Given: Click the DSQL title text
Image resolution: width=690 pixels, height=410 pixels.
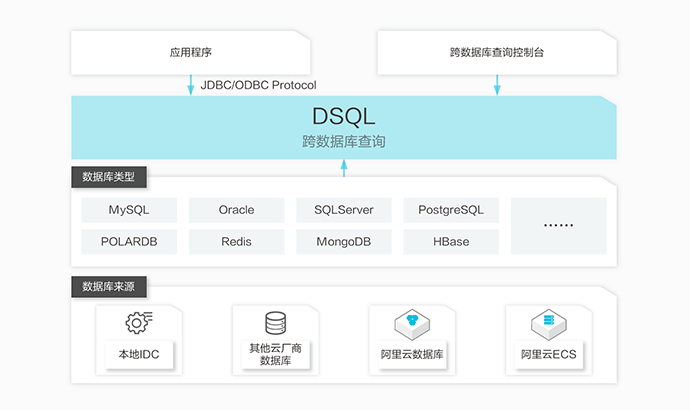Looking at the screenshot, I should (x=344, y=116).
